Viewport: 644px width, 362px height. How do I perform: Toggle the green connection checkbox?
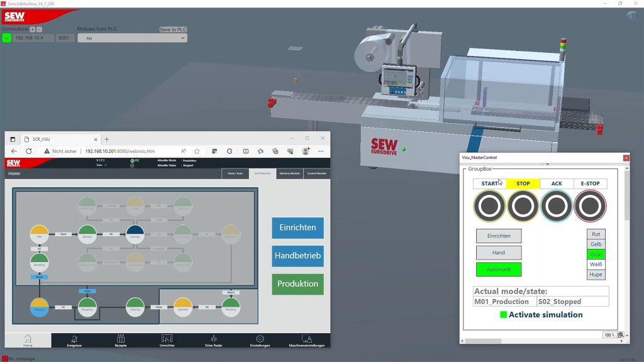(6, 38)
